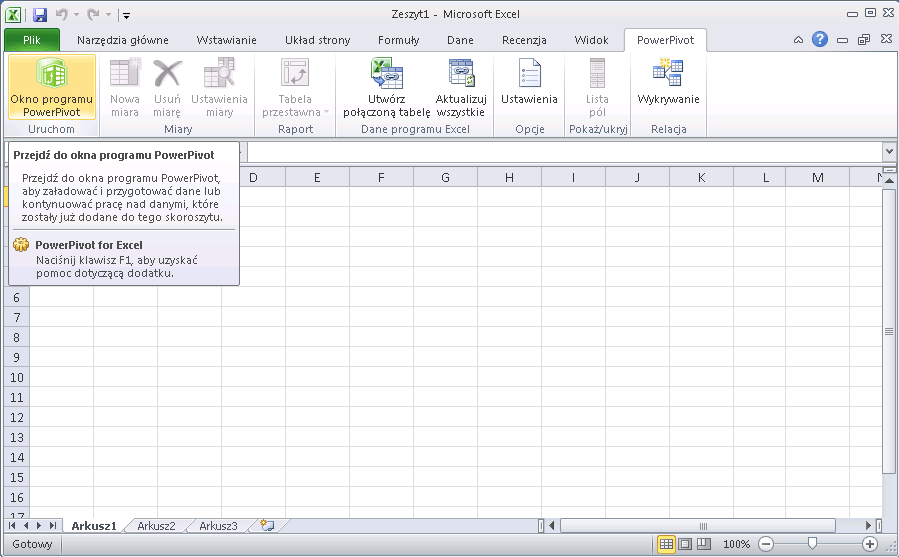The width and height of the screenshot is (899, 557).
Task: Click the 100% zoom level button
Action: (736, 544)
